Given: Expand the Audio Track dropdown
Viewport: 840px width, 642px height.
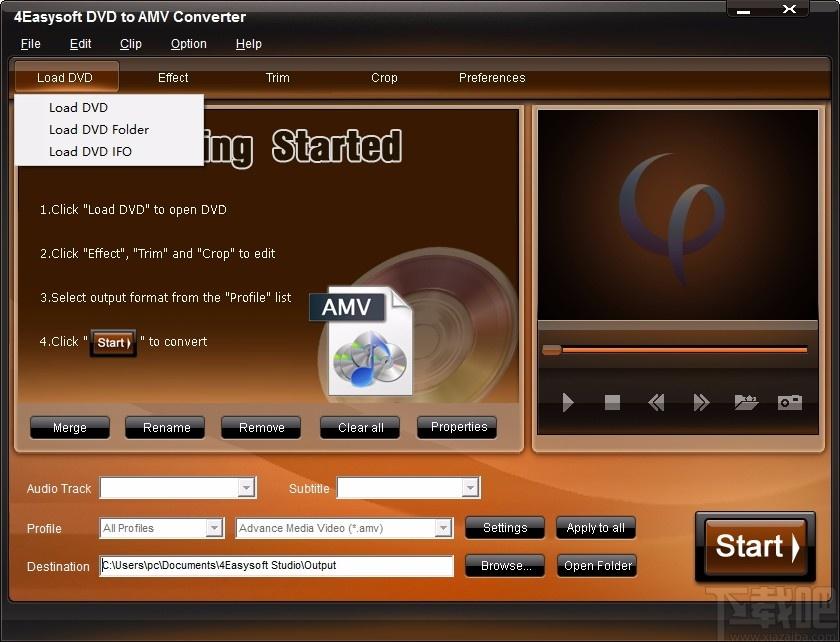Looking at the screenshot, I should [246, 488].
